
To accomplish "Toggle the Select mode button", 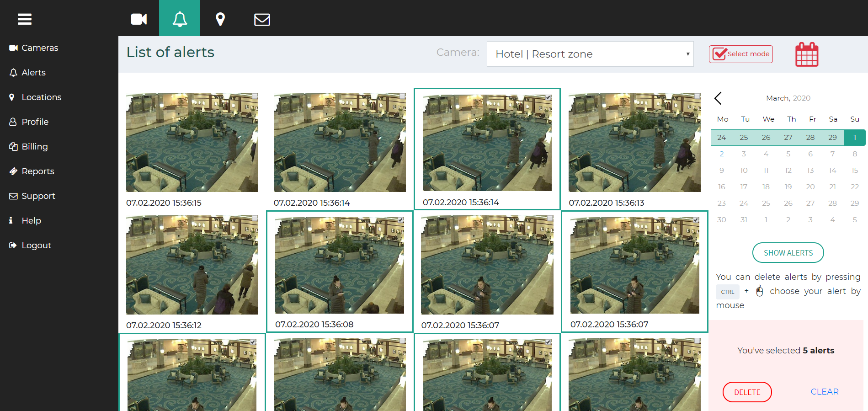I will pos(741,54).
